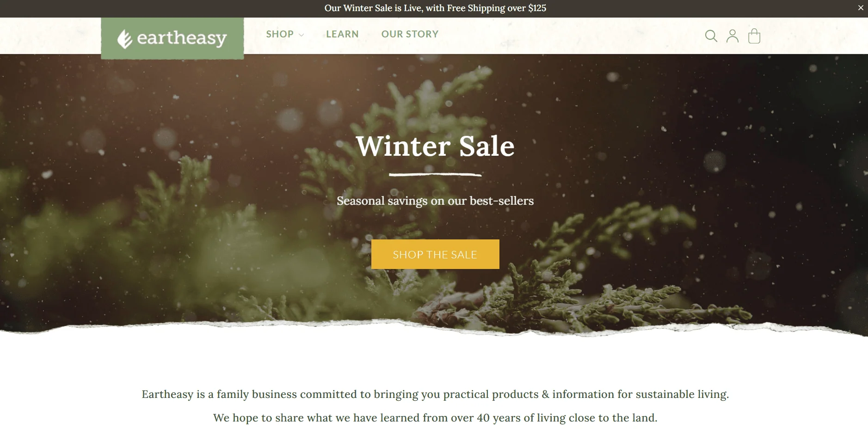Navigate to the LEARN section

point(342,34)
